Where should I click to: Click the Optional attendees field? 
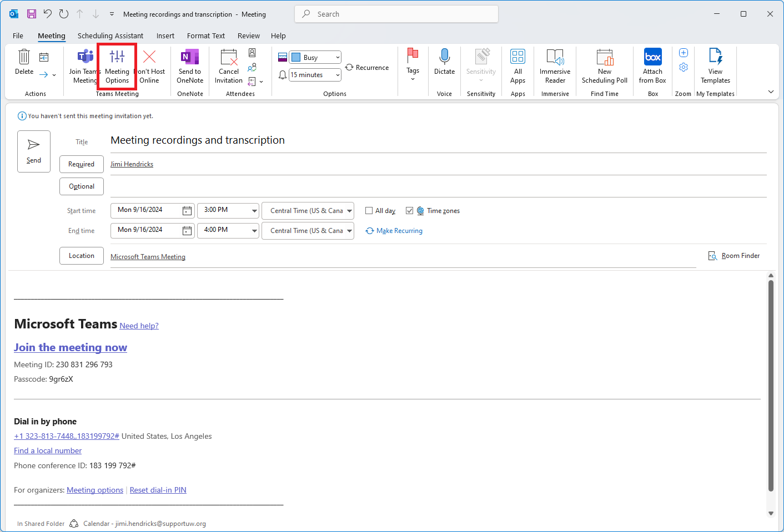coord(438,186)
